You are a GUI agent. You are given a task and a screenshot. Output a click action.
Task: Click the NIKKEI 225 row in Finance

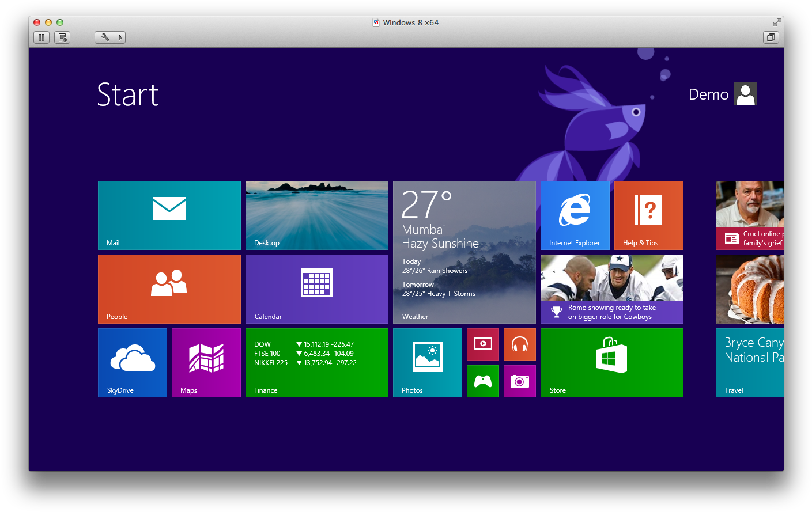tap(305, 363)
